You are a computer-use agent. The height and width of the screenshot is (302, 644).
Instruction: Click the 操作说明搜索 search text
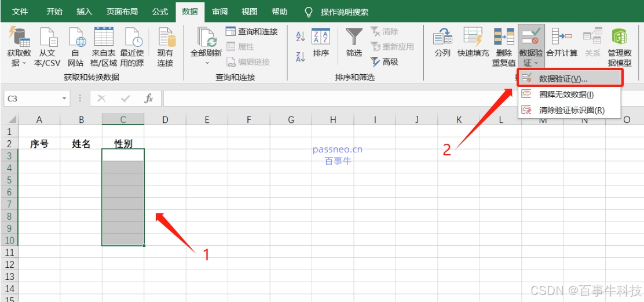coord(345,12)
